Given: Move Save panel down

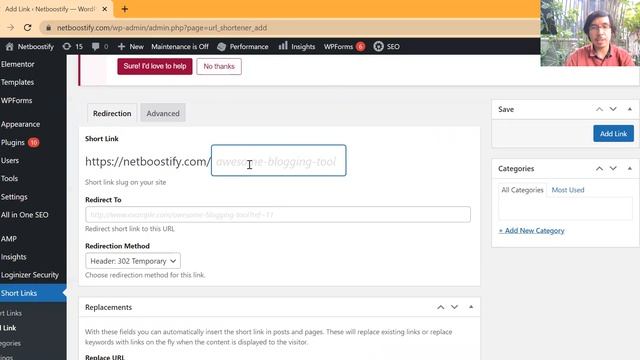Looking at the screenshot, I should 613,109.
